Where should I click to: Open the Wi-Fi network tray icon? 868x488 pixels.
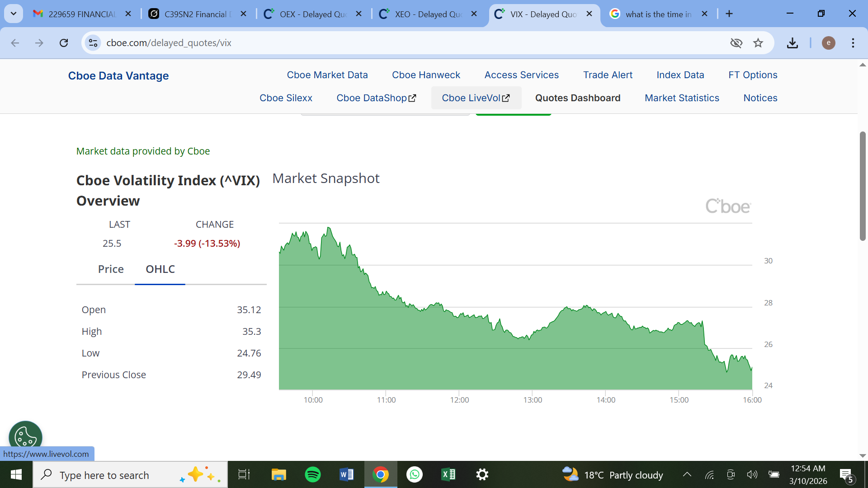click(x=709, y=474)
